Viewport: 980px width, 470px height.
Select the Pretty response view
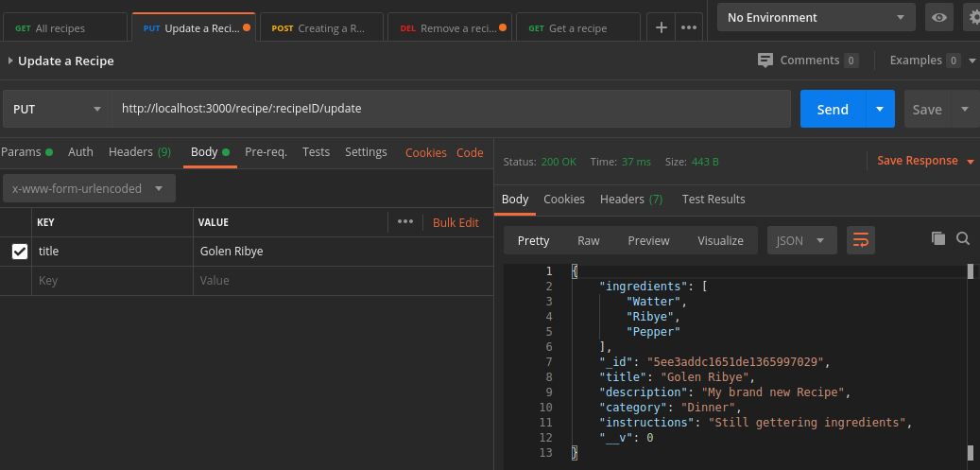(x=533, y=240)
